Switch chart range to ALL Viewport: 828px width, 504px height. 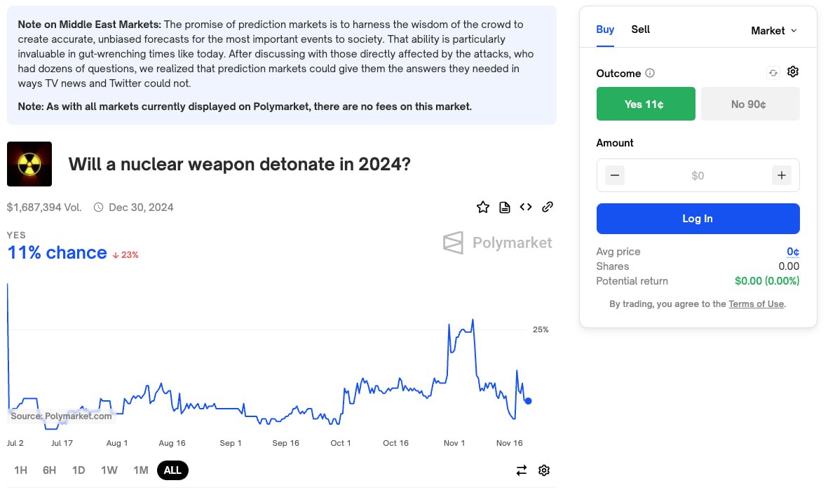pos(172,470)
